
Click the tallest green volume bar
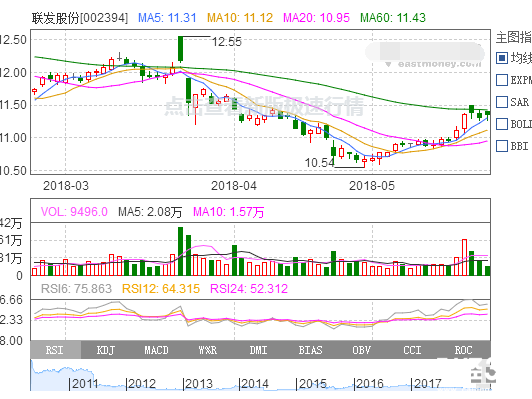[x=180, y=251]
